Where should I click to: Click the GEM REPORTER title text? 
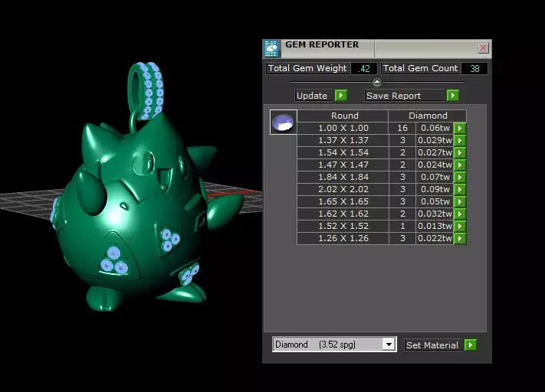[x=322, y=45]
